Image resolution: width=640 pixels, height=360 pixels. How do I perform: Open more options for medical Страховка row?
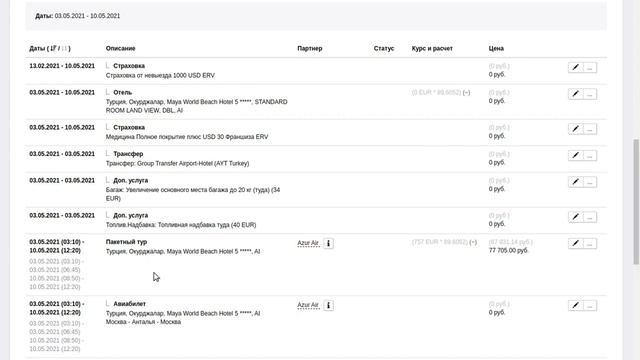(590, 129)
